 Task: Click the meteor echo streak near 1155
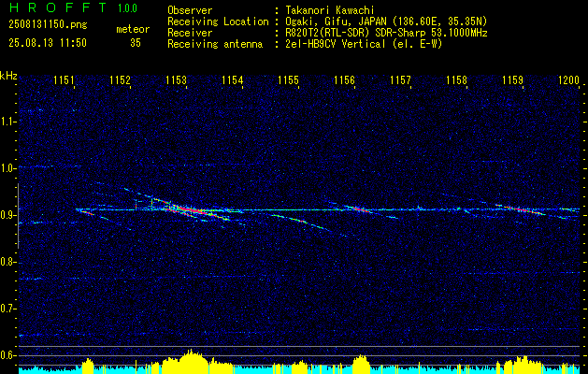300,221
